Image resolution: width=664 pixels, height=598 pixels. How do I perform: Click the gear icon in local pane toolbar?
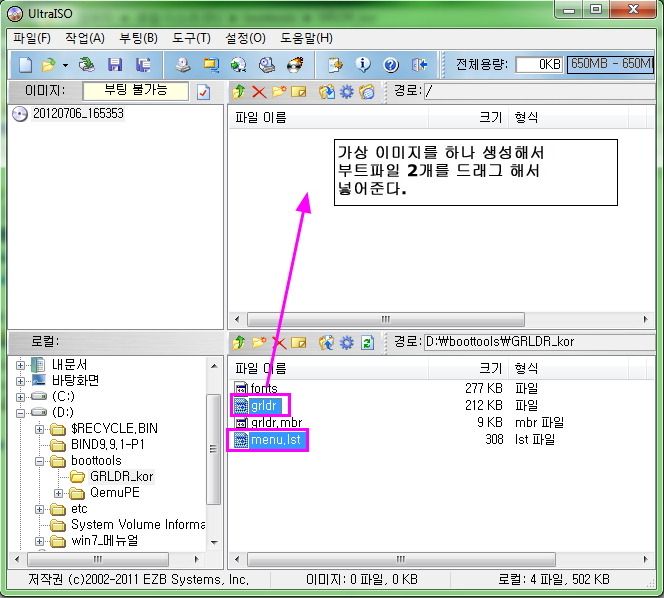(346, 343)
